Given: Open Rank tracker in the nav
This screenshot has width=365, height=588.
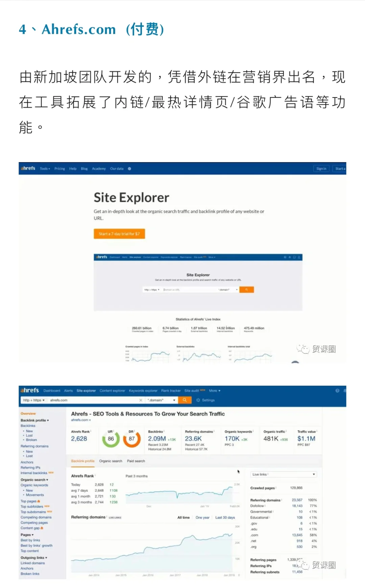Looking at the screenshot, I should pyautogui.click(x=171, y=391).
